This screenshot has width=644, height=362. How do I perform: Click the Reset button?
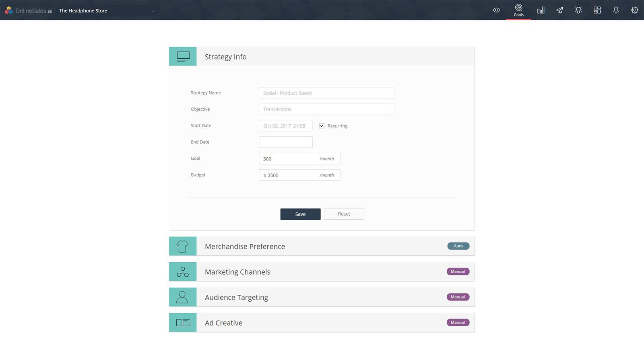pos(344,214)
